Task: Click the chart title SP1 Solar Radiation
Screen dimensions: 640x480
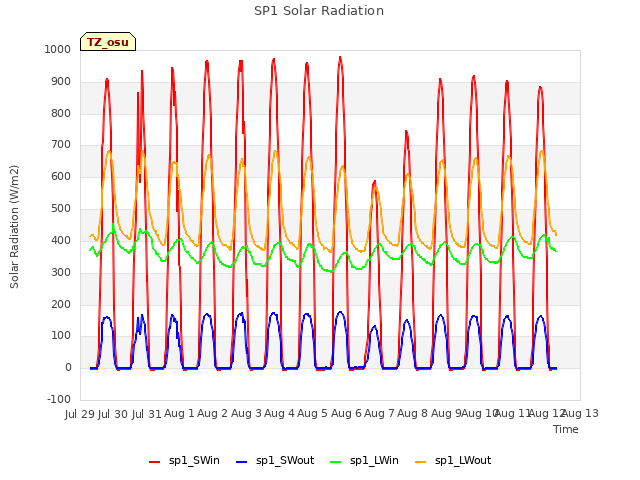Action: (x=319, y=11)
